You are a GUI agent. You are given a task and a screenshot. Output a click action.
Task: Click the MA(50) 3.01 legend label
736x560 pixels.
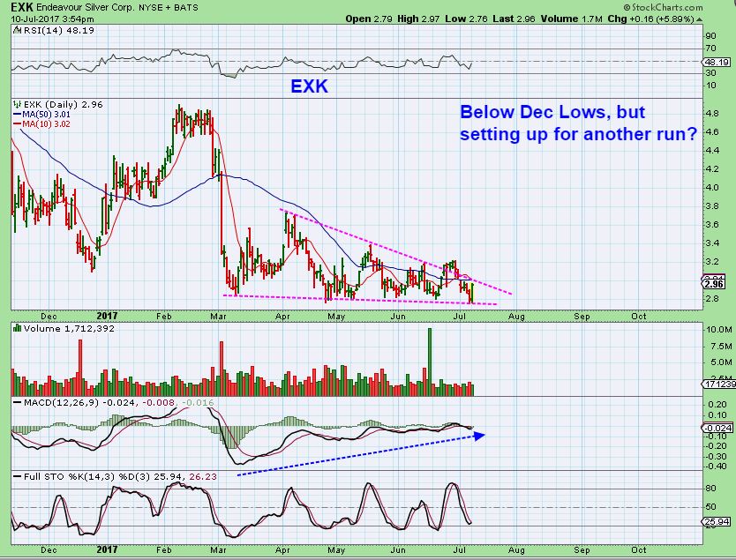[x=47, y=115]
